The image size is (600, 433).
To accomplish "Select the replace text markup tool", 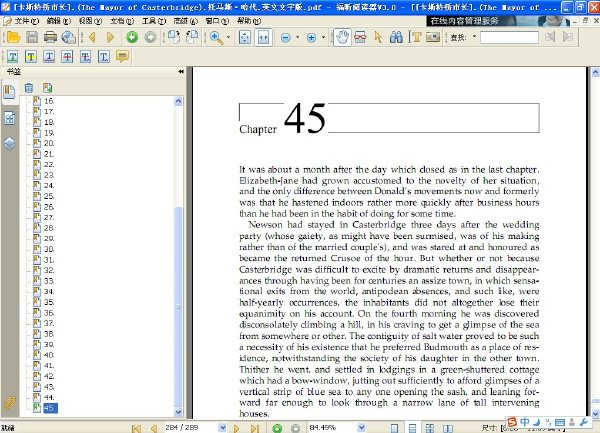I will (x=85, y=57).
